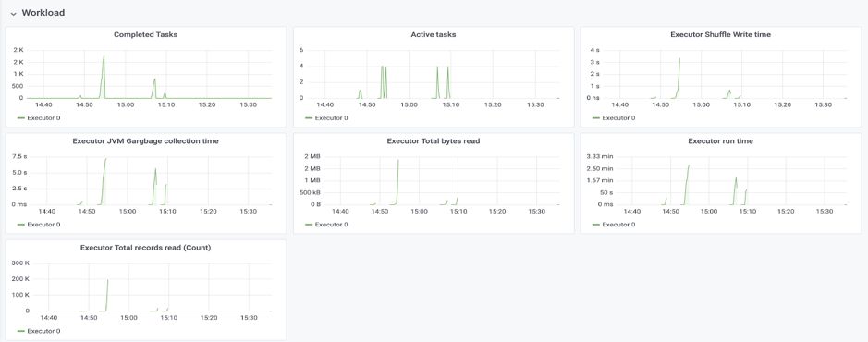The image size is (868, 342).
Task: Click the tallest peak in Executor run time graph
Action: (688, 165)
